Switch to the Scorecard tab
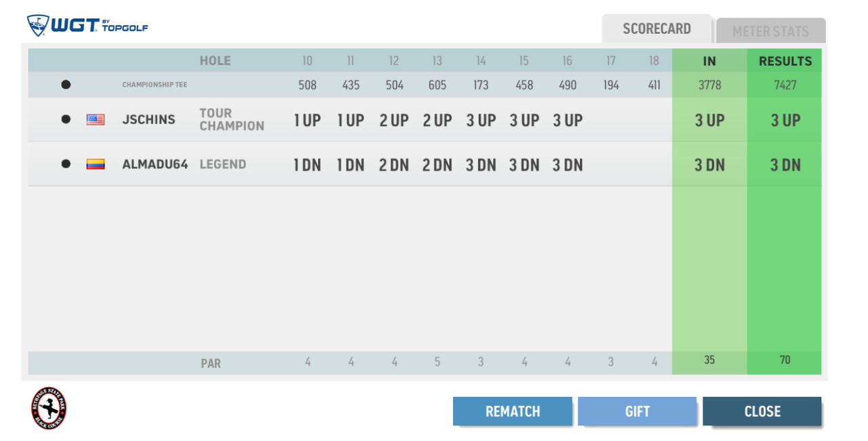The width and height of the screenshot is (868, 441). click(657, 28)
